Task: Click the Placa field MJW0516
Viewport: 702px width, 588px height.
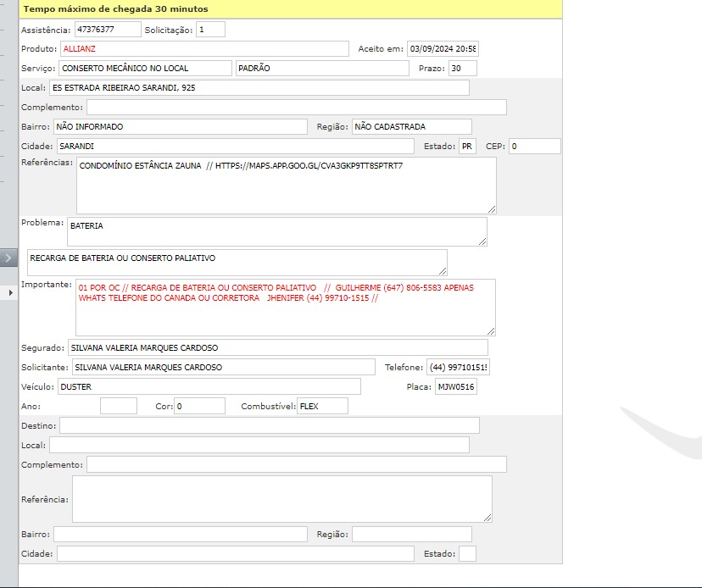Action: pos(455,387)
